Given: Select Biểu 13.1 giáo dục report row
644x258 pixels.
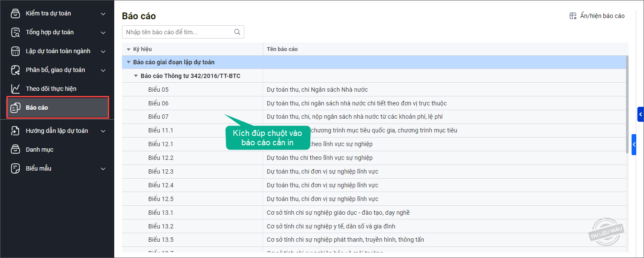Looking at the screenshot, I should pos(338,213).
